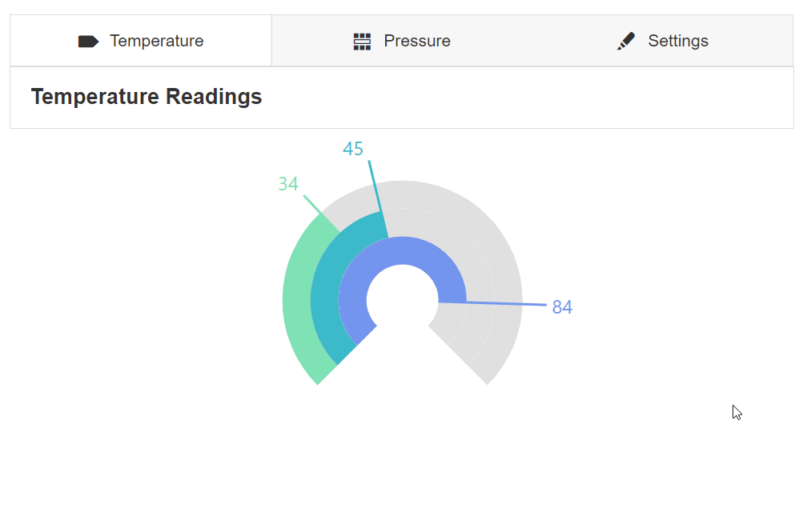
Task: Select the Settings tab label
Action: [677, 41]
